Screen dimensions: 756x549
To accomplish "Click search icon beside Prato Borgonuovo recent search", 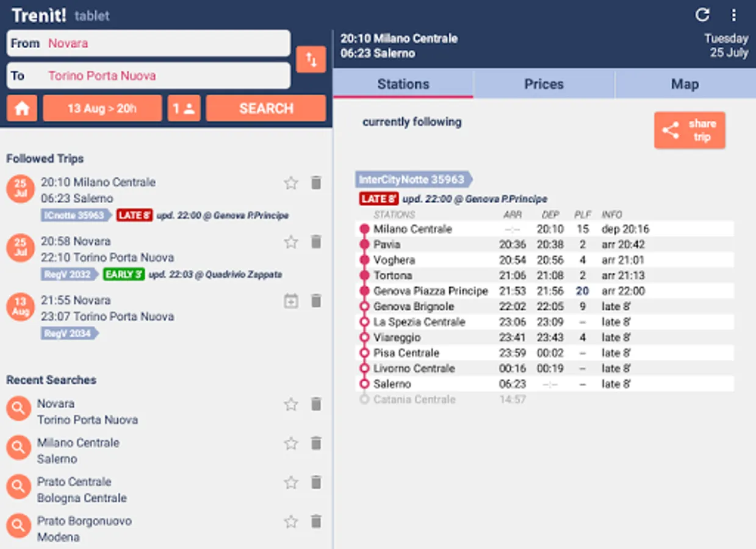I will coord(19,525).
